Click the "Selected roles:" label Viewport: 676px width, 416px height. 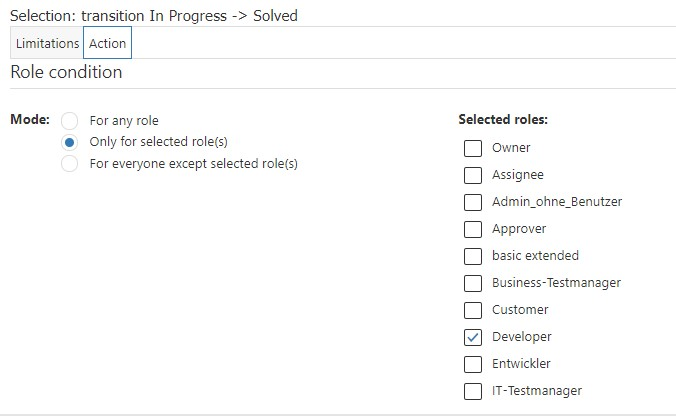(x=503, y=120)
